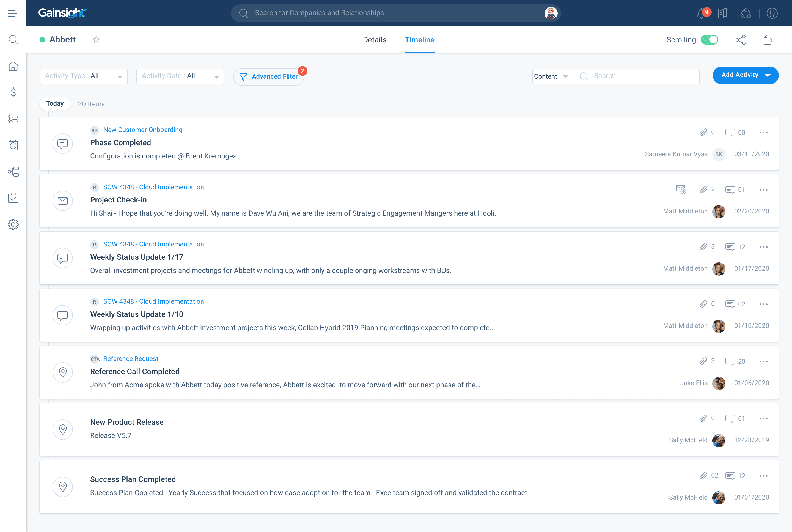This screenshot has width=792, height=532.
Task: Open the Home icon in the sidebar
Action: pos(13,66)
